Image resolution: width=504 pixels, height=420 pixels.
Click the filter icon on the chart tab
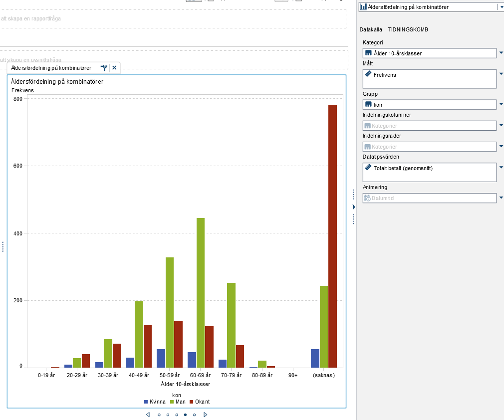tap(104, 68)
